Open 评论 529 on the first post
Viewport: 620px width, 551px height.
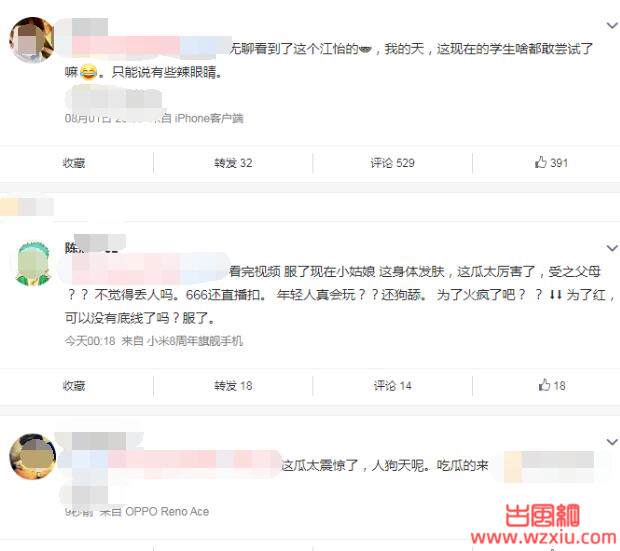392,163
